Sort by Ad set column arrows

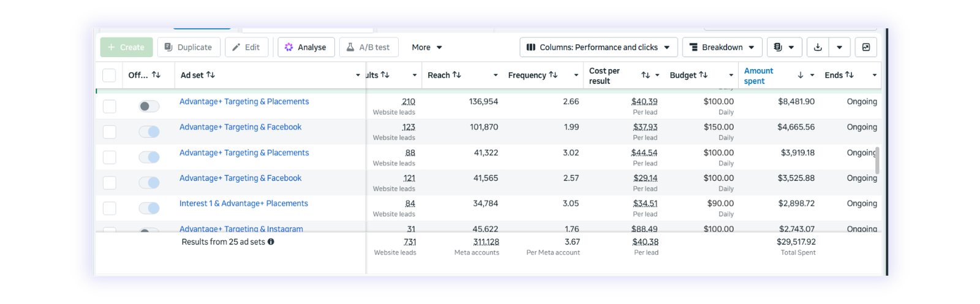(x=211, y=75)
